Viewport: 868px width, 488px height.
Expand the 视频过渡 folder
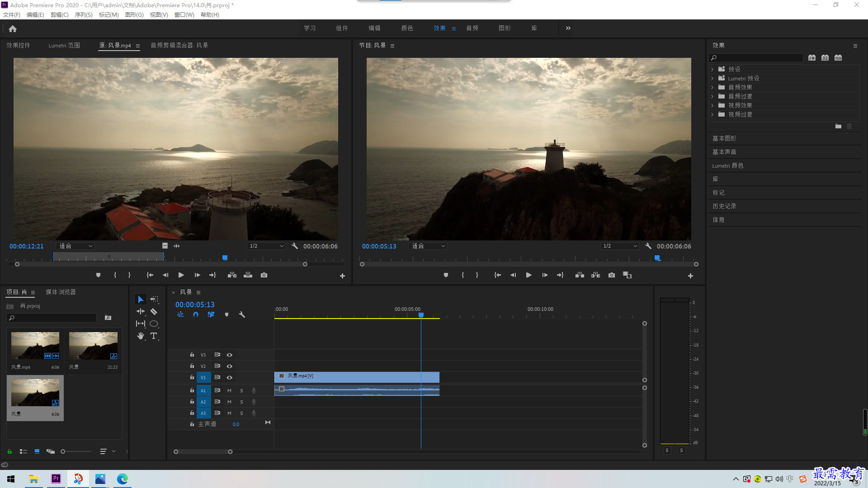tap(712, 114)
